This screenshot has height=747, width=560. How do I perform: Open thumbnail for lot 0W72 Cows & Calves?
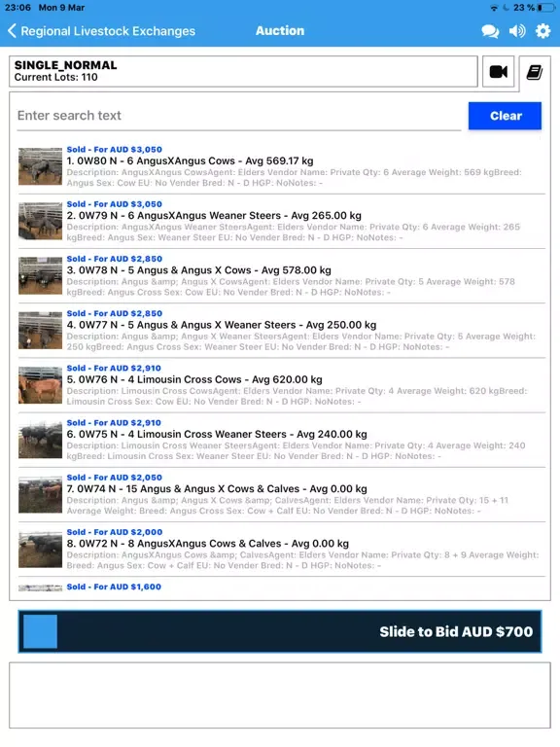41,550
